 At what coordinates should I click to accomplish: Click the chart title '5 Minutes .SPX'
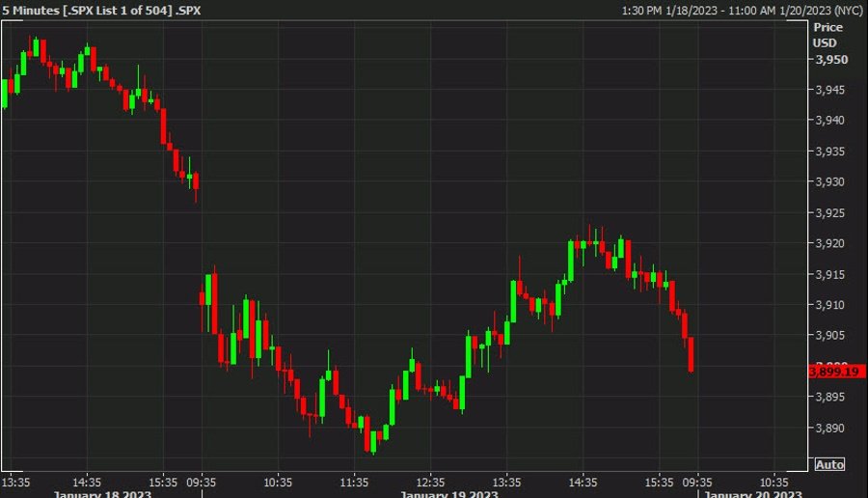pos(101,11)
